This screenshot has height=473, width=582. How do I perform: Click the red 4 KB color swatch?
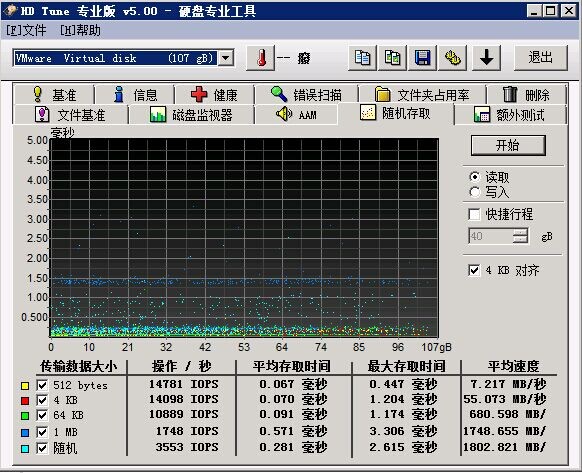tap(25, 401)
